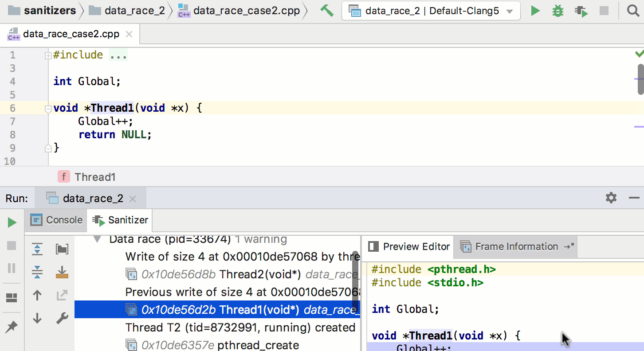Click Collapse All icon in sanitizer toolbar

tap(37, 272)
